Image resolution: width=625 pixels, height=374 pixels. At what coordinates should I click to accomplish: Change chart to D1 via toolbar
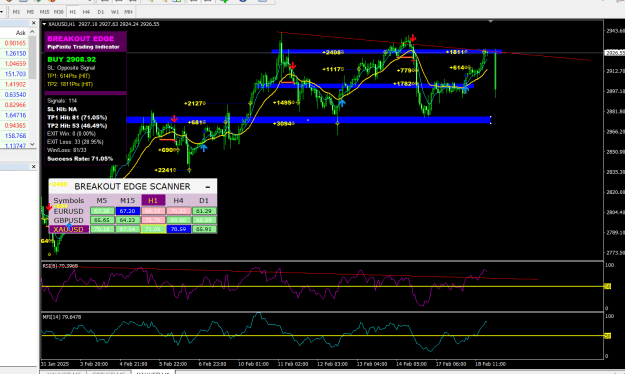tap(100, 12)
